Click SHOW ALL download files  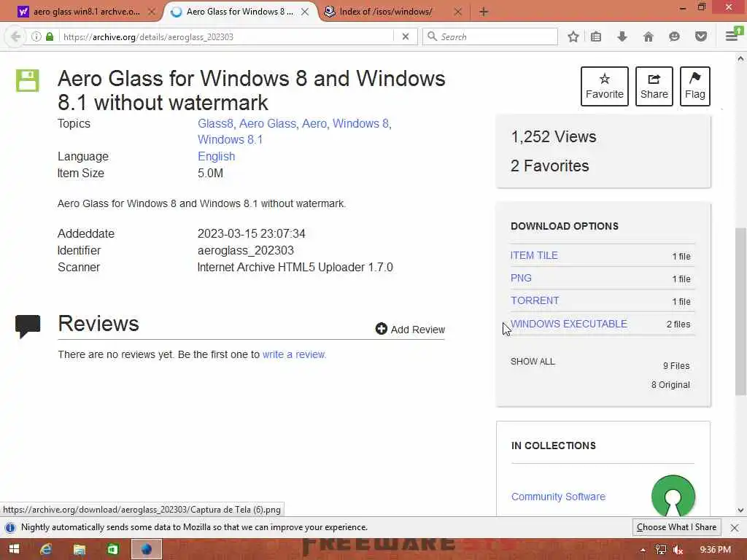[x=533, y=362]
